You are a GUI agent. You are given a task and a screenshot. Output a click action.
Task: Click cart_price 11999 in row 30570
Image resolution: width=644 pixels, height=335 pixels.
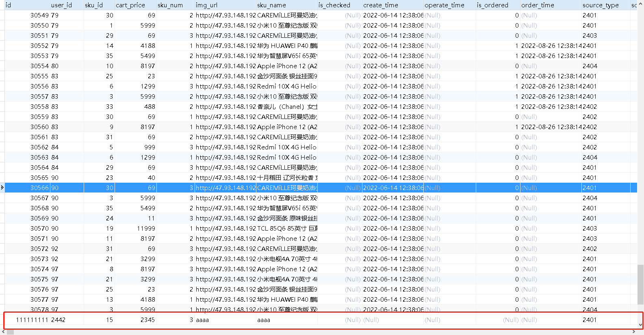tap(136, 228)
